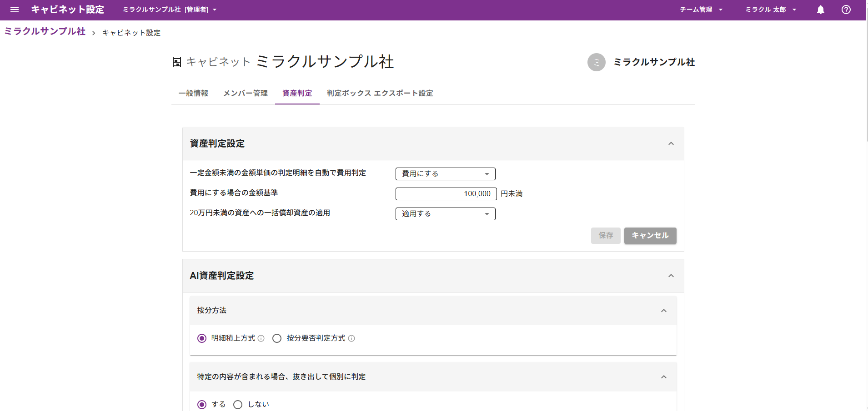Open the hamburger navigation menu
The image size is (868, 411).
(x=14, y=10)
